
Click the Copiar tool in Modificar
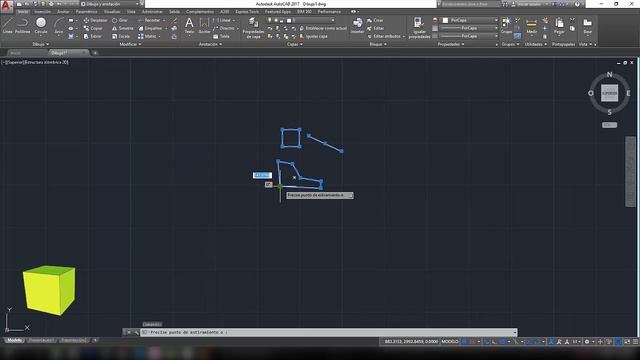93,28
